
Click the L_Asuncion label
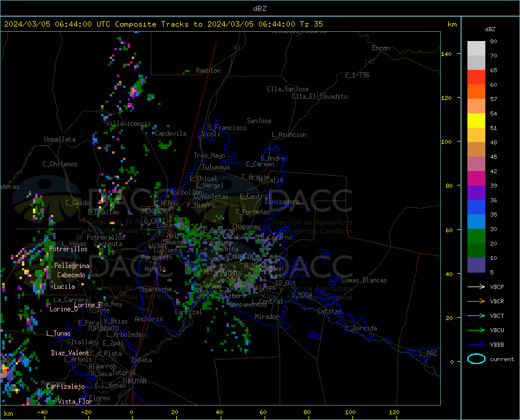289,135
